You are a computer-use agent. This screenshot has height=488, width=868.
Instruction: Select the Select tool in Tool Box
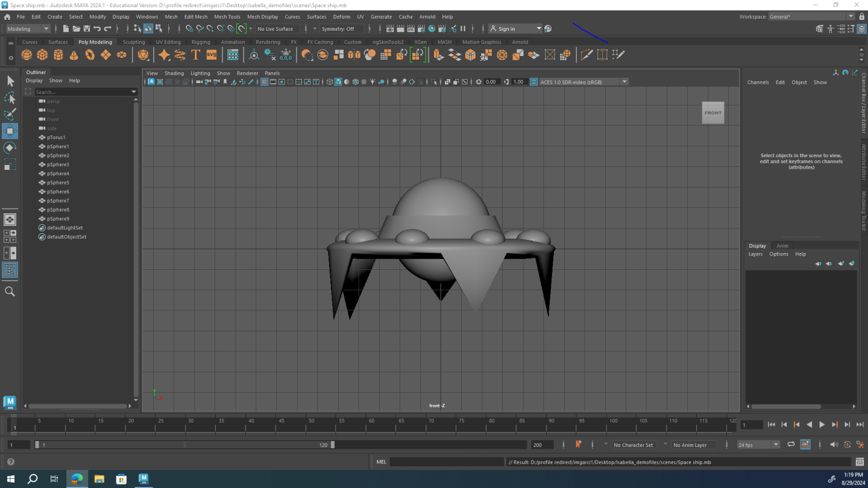10,81
